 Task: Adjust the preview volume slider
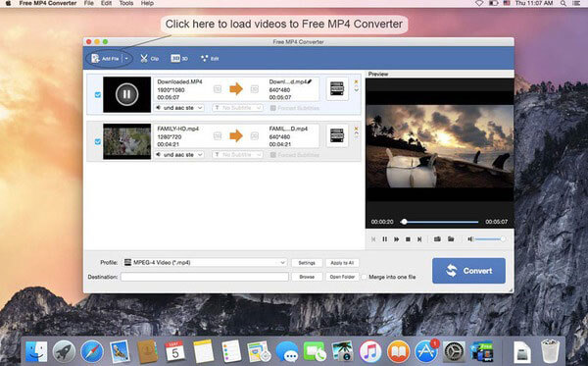(490, 239)
